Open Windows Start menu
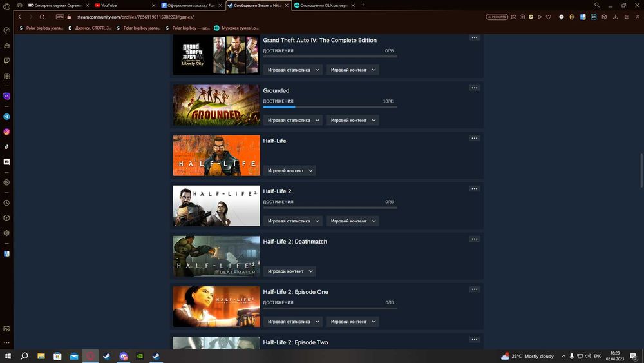The width and height of the screenshot is (644, 363). (x=8, y=356)
